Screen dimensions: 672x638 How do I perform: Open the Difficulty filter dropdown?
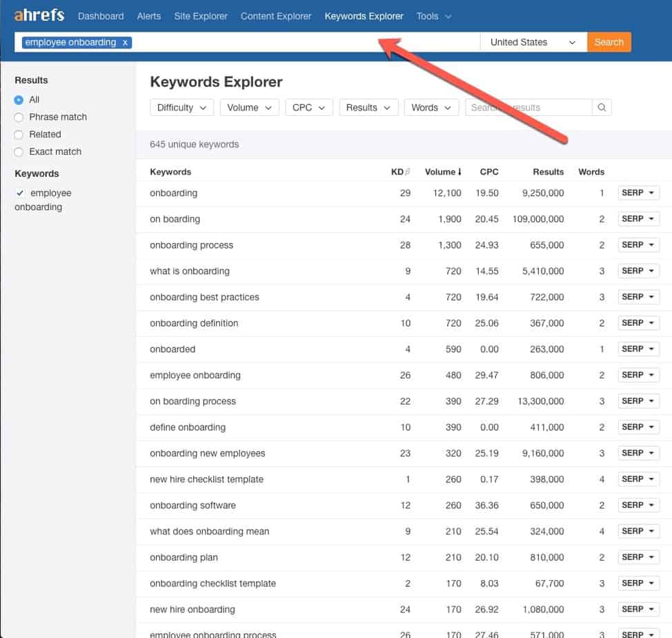click(181, 107)
